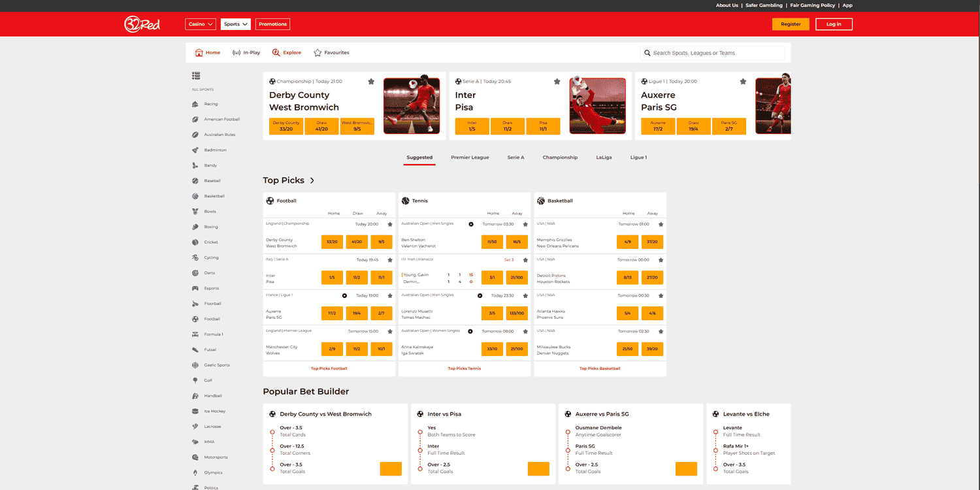The height and width of the screenshot is (490, 980).
Task: Favourite the Derby County vs West Bromwich match
Action: coord(371,82)
